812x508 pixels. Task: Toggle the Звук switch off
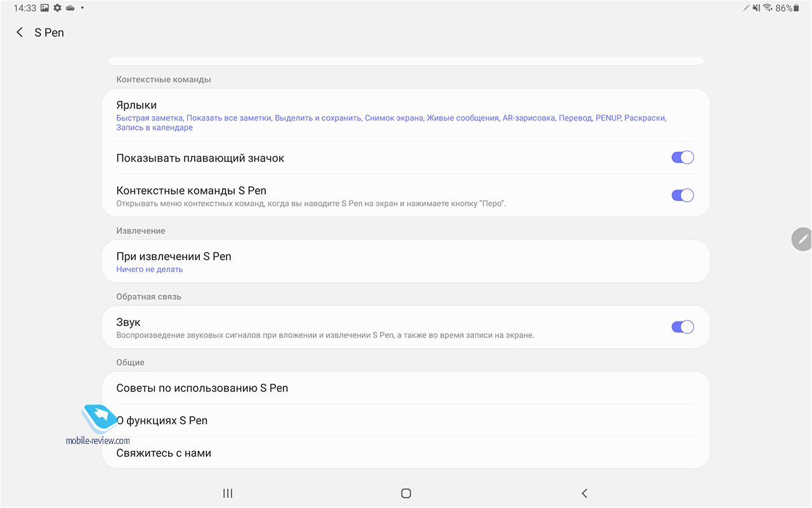coord(682,327)
